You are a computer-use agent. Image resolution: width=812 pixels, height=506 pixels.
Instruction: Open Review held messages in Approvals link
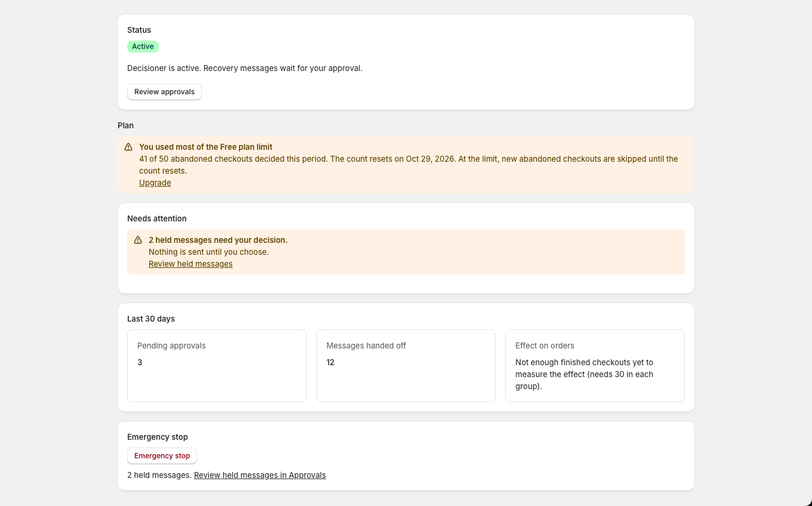point(260,475)
